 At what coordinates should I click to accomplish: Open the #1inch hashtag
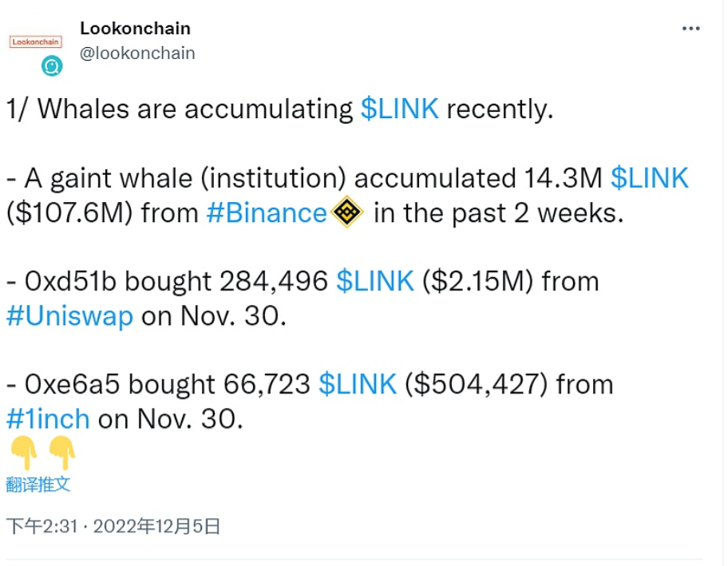pos(48,419)
